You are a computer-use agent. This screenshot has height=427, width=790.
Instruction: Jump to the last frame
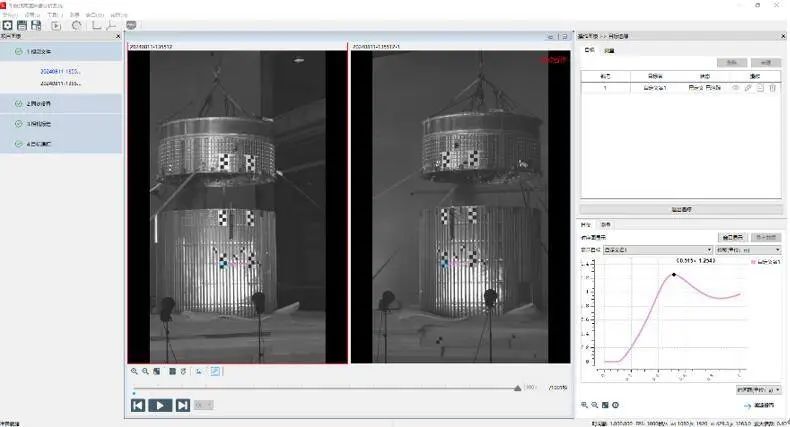[183, 405]
